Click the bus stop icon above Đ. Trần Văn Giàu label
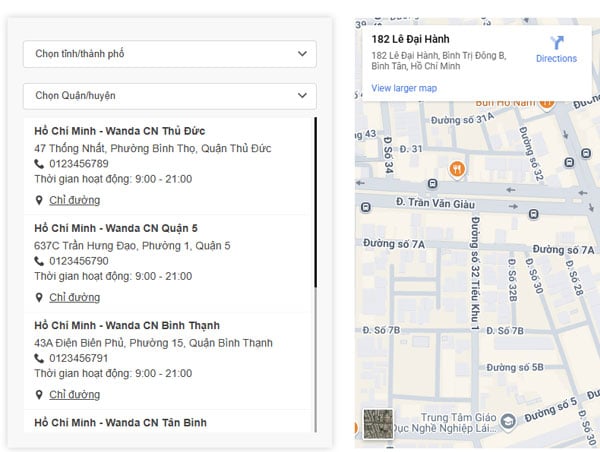This screenshot has width=600, height=452. (x=432, y=184)
